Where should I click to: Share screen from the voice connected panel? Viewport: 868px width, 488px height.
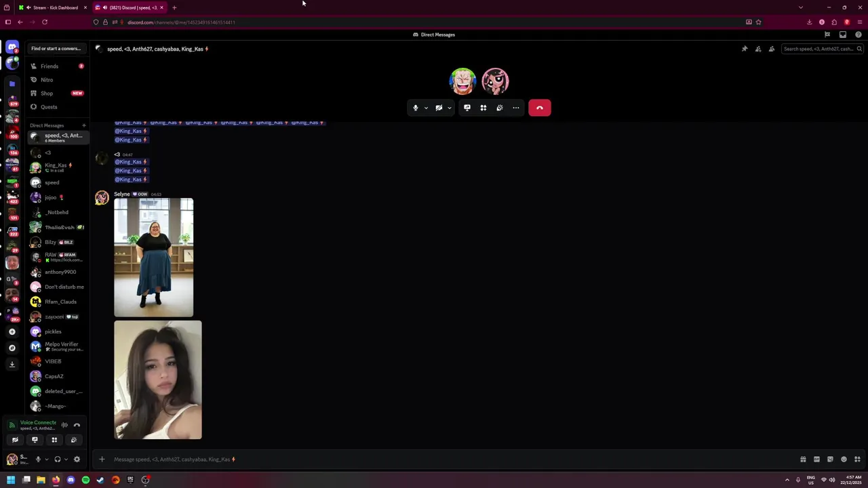35,440
